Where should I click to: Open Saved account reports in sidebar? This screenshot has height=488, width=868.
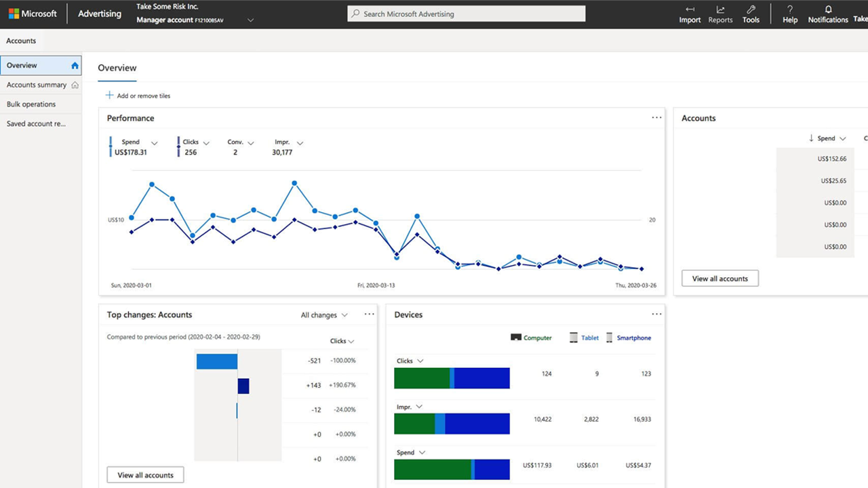[x=41, y=124]
